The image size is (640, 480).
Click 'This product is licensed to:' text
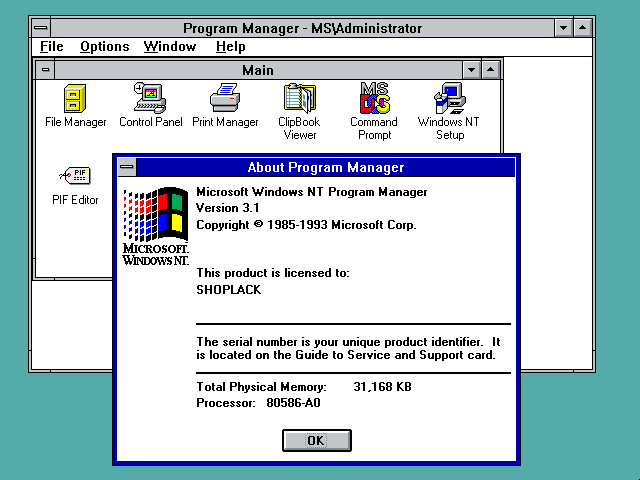point(273,273)
